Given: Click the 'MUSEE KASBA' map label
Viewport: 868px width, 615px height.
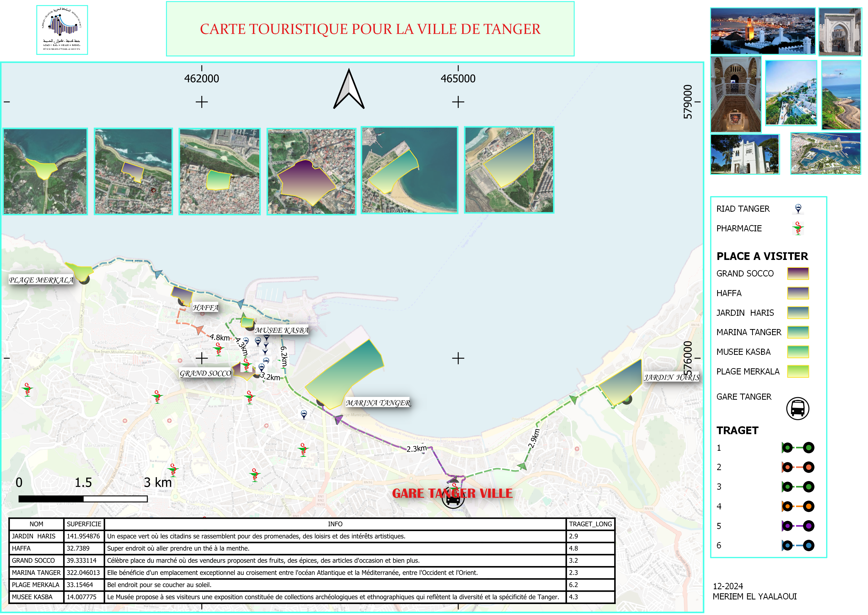Looking at the screenshot, I should click(x=282, y=331).
